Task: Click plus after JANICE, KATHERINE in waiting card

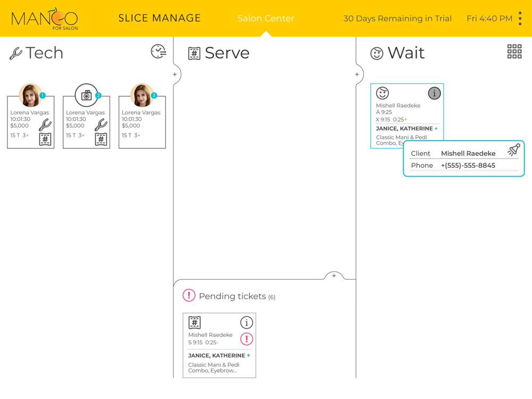Action: (x=436, y=129)
